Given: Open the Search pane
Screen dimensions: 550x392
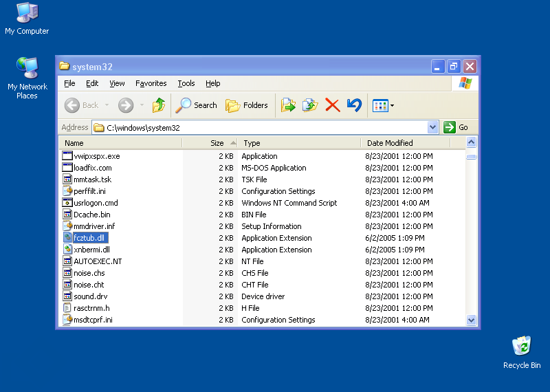Looking at the screenshot, I should [197, 105].
